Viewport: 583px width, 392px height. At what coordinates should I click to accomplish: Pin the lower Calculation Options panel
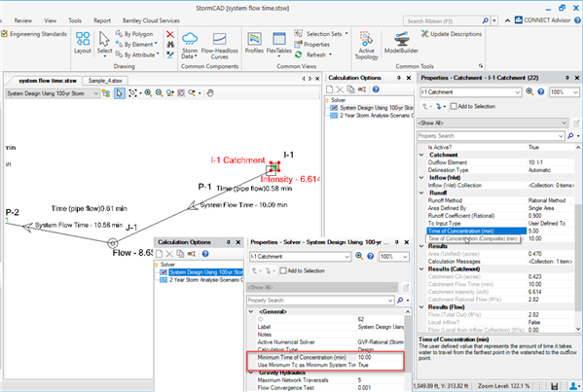point(229,242)
